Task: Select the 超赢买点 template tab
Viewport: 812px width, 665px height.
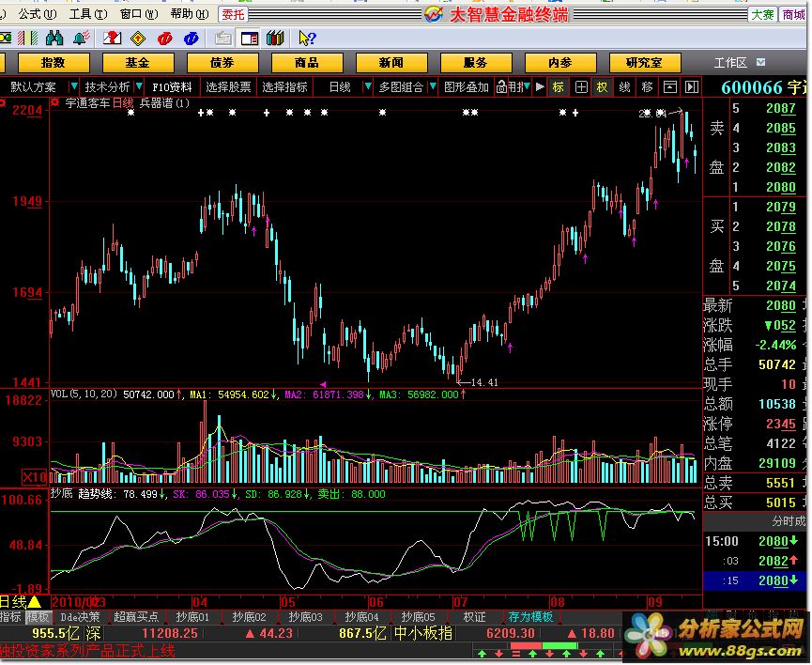Action: click(x=136, y=617)
